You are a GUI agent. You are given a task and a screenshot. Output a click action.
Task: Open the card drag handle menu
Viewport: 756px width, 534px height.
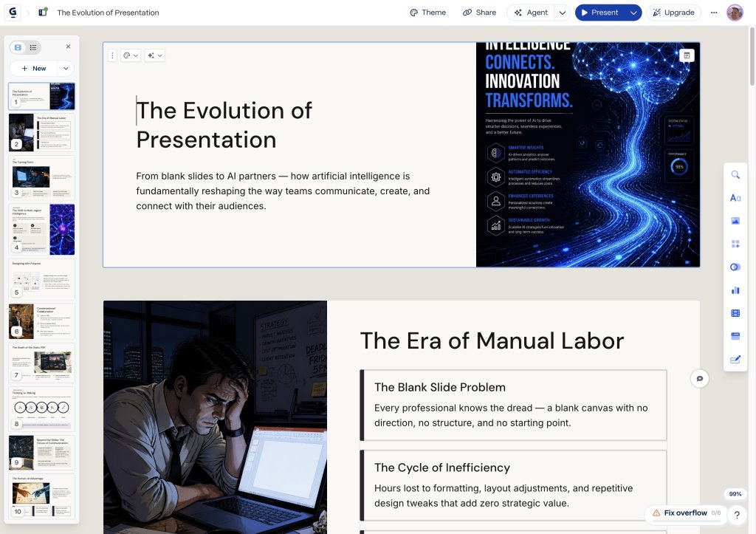pos(112,55)
